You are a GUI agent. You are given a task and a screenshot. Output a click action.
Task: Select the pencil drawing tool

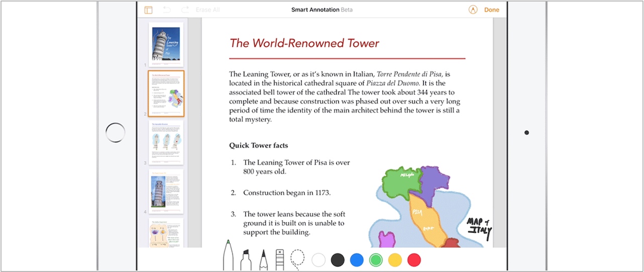(263, 259)
